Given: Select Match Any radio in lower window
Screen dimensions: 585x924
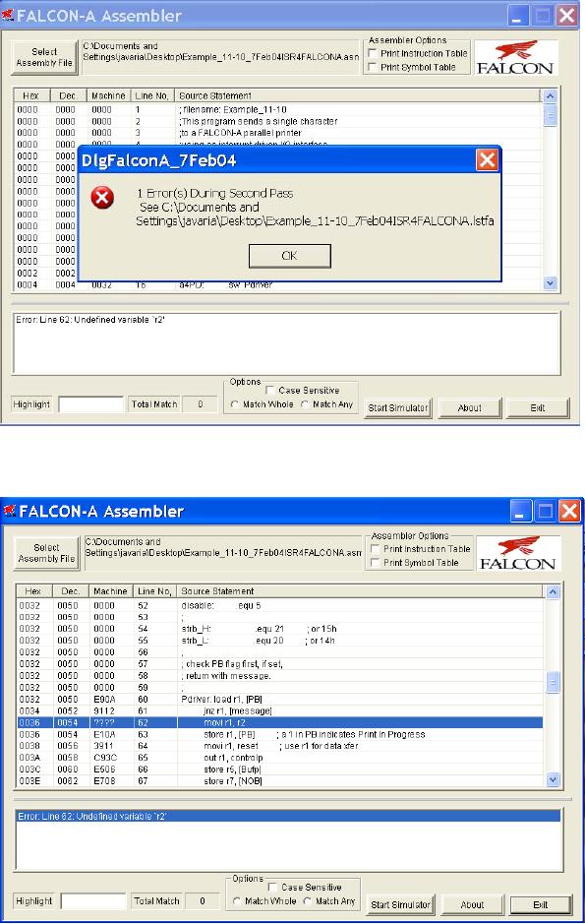Looking at the screenshot, I should [x=307, y=901].
